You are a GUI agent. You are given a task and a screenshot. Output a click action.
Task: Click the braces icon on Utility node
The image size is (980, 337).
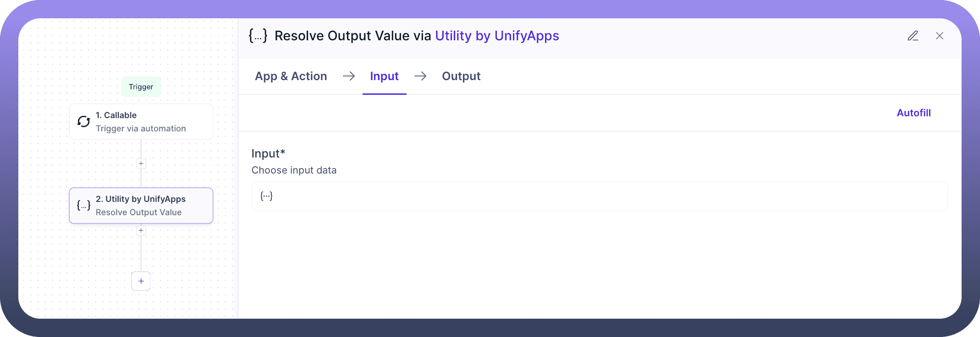click(x=83, y=206)
